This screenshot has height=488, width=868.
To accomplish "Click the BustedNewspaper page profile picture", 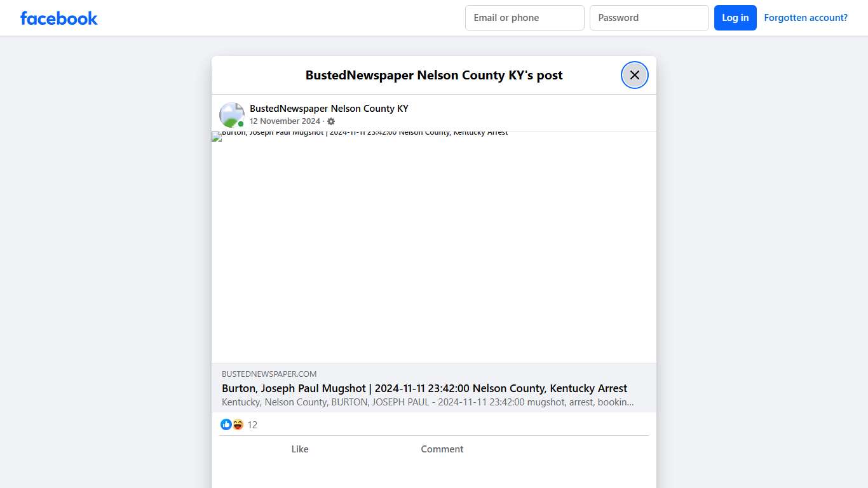I will (231, 114).
